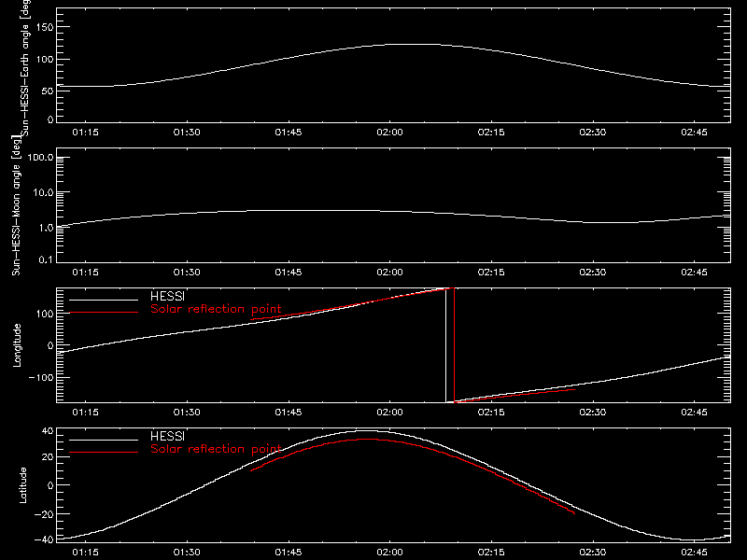The height and width of the screenshot is (560, 747).
Task: Click the Longitude axis title
Action: click(17, 345)
